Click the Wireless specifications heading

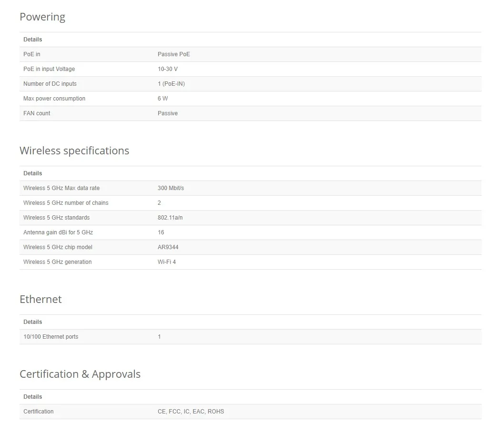coord(74,151)
